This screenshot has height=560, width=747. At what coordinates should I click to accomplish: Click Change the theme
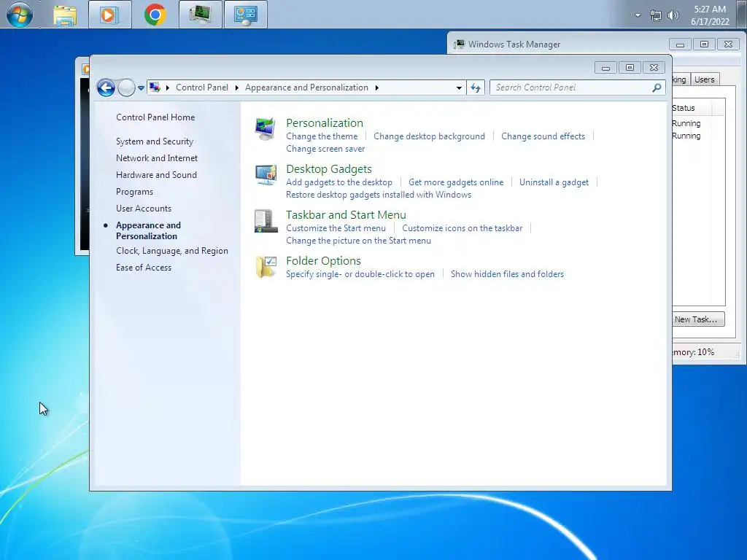point(322,136)
